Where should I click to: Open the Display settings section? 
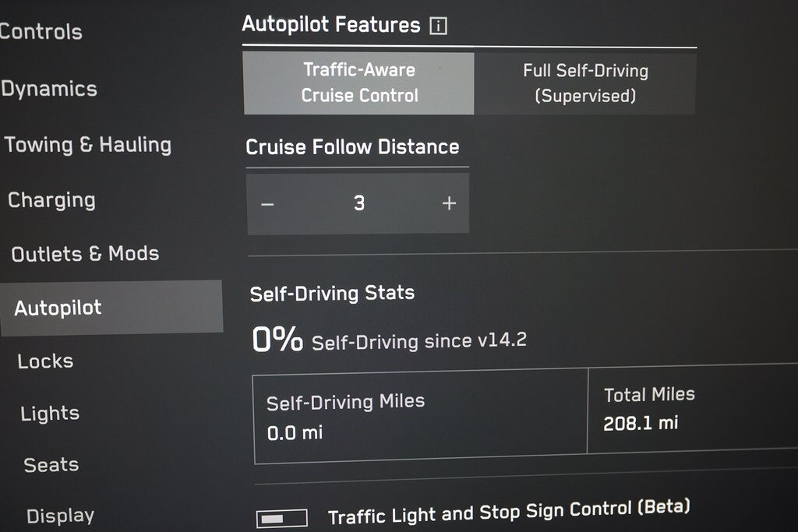pos(60,516)
